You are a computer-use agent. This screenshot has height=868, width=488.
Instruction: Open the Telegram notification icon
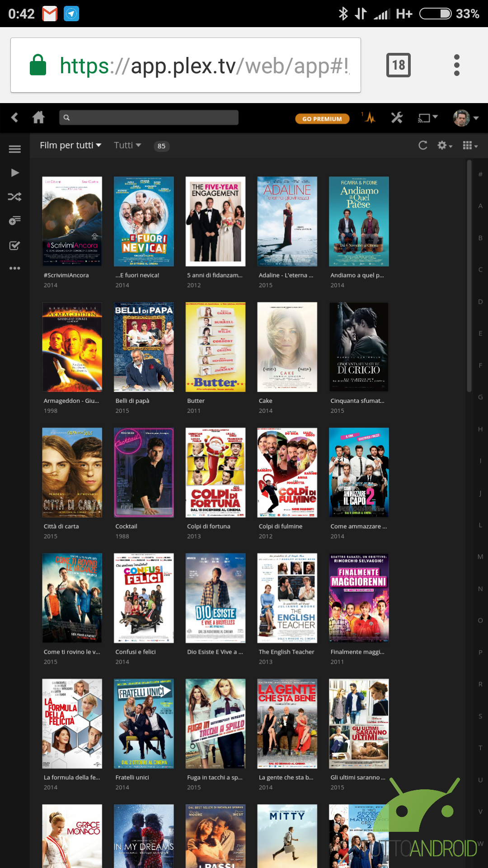click(71, 14)
